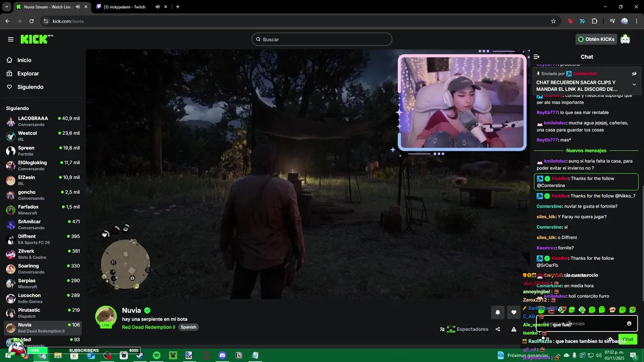Click the heart follow button
The width and height of the screenshot is (644, 362).
click(x=514, y=312)
